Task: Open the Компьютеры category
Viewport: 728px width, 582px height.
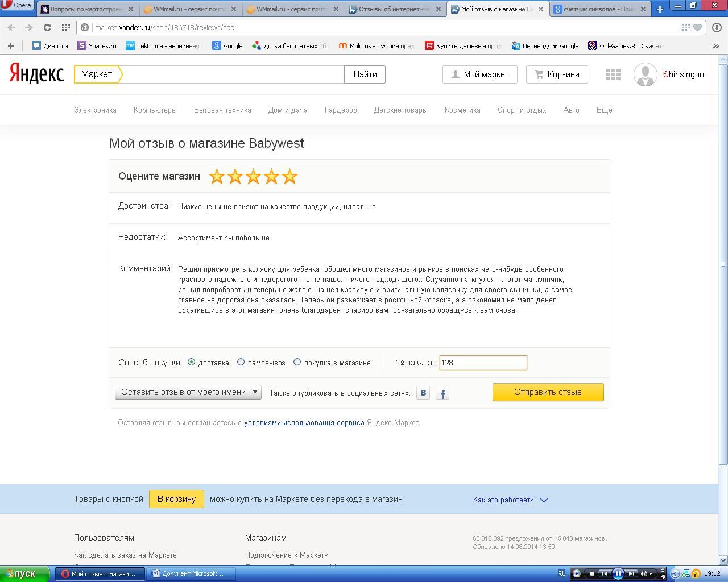Action: click(x=155, y=110)
